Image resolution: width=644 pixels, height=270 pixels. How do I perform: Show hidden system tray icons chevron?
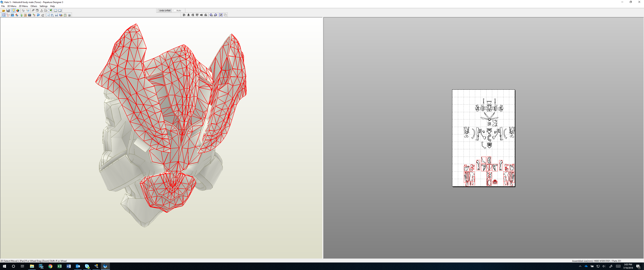tap(580, 266)
